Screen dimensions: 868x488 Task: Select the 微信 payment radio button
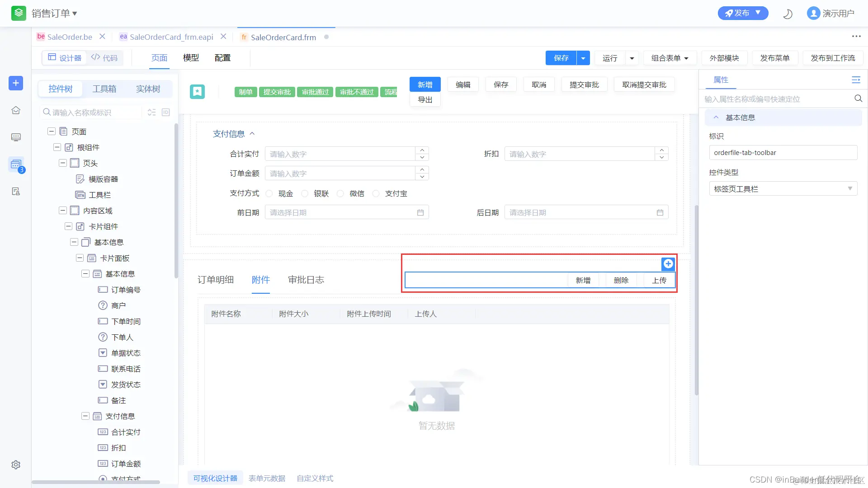[340, 194]
